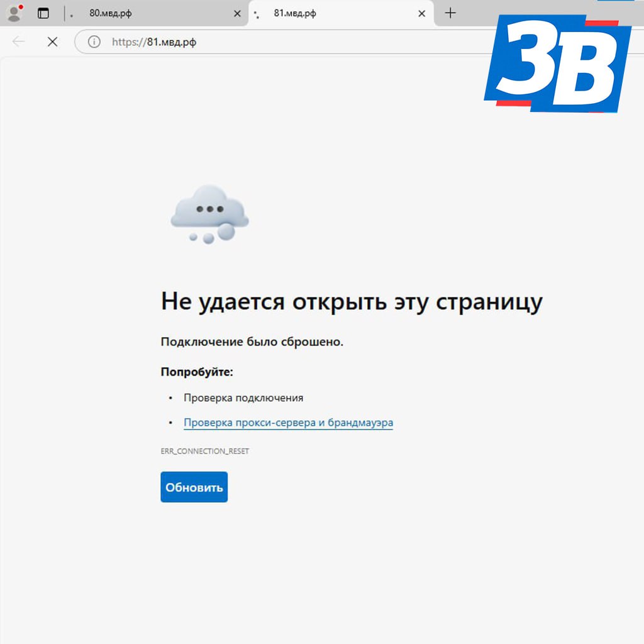The width and height of the screenshot is (644, 644).
Task: Click the cloud illustration with three dots
Action: pyautogui.click(x=209, y=214)
